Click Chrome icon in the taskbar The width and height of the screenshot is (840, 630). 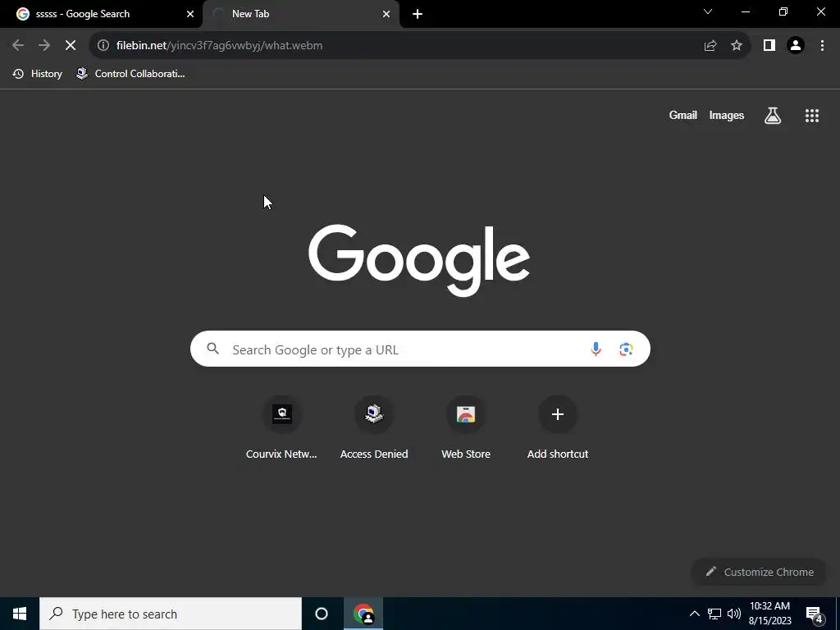pyautogui.click(x=363, y=614)
